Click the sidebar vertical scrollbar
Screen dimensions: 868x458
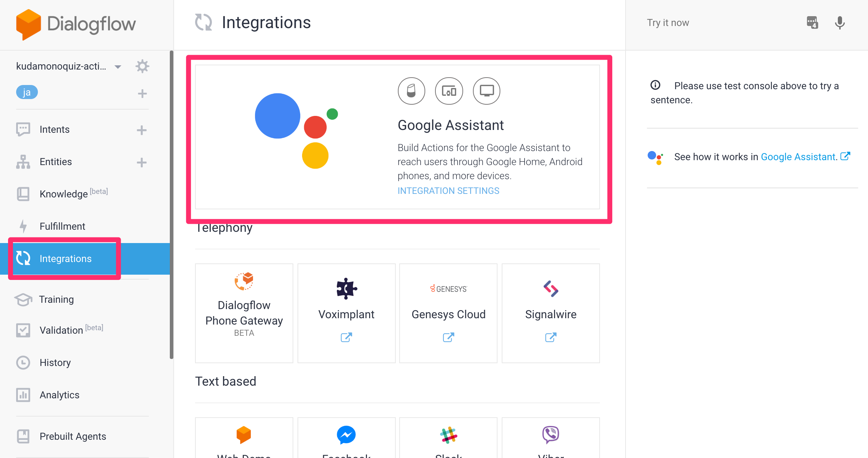(x=171, y=204)
